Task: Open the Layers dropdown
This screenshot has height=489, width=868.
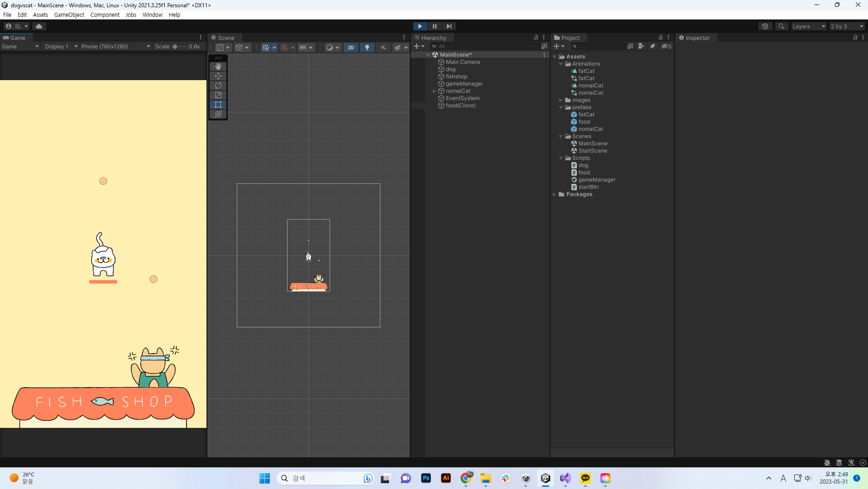Action: coord(809,26)
